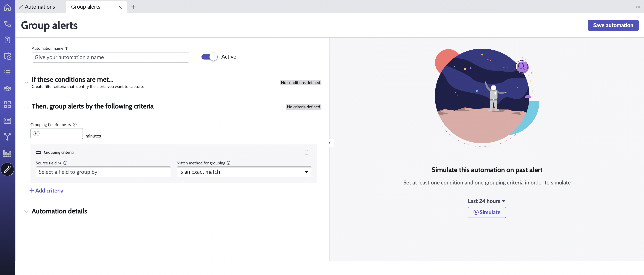This screenshot has width=644, height=275.
Task: Click the Automation name input field
Action: [110, 57]
